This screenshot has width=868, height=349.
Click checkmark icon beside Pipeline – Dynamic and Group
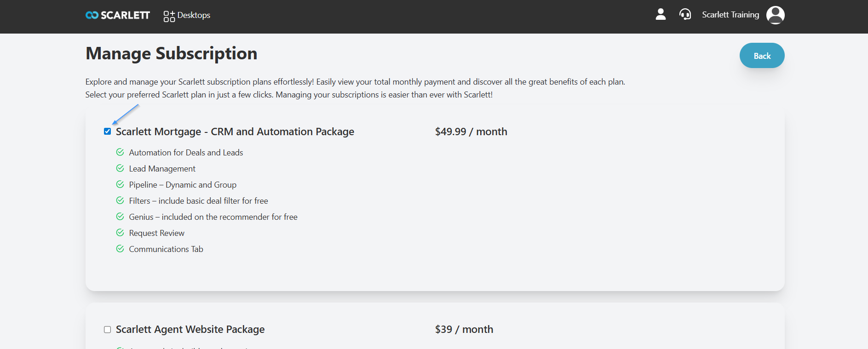[x=120, y=184]
